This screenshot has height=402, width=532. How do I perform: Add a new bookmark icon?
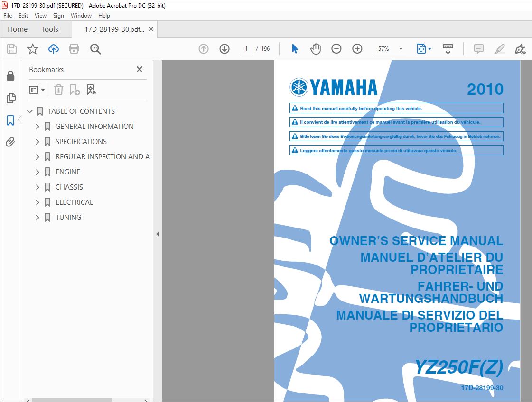click(x=75, y=90)
